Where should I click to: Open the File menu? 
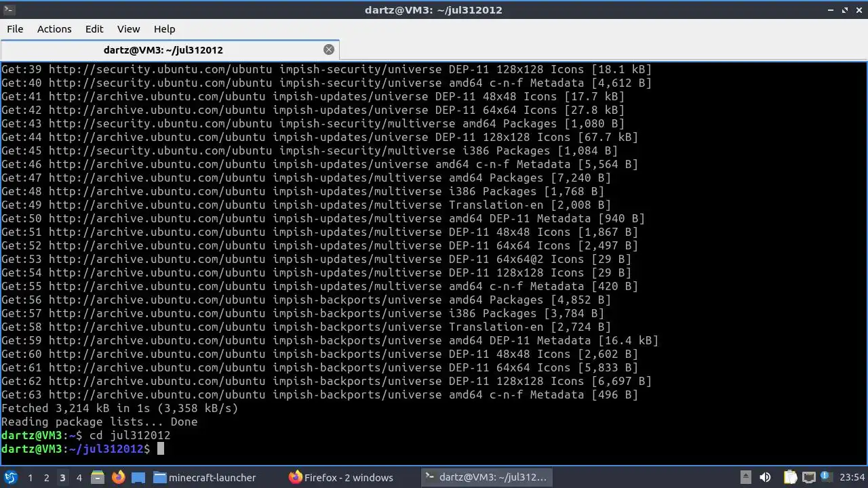(15, 28)
